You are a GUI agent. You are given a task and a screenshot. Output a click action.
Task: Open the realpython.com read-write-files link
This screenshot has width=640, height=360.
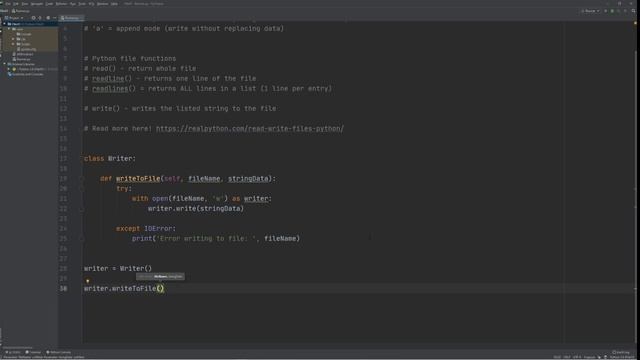coord(250,129)
